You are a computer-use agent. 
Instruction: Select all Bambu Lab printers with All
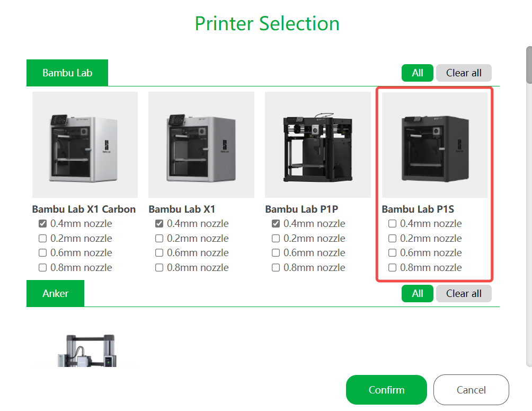coord(418,73)
